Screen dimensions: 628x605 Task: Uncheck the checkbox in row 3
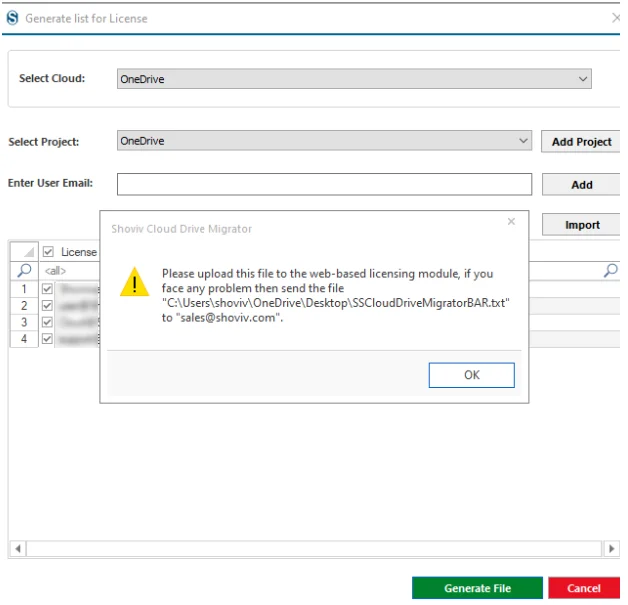tap(47, 322)
